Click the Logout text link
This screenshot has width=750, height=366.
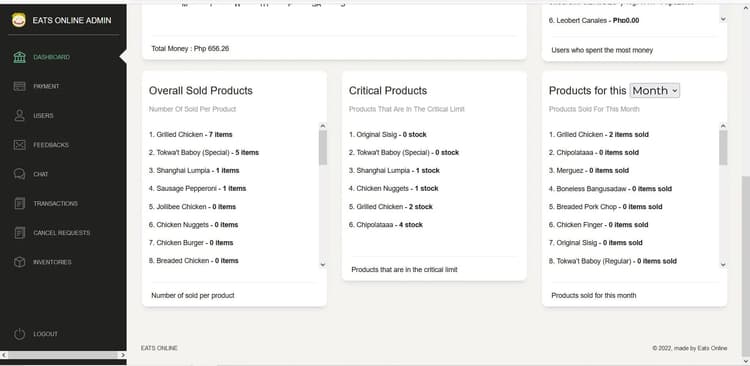click(45, 334)
